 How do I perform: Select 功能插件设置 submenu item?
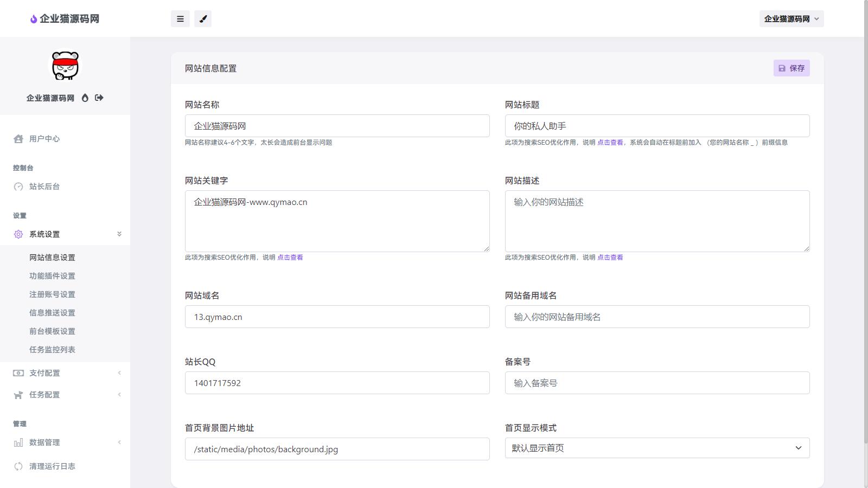(52, 276)
